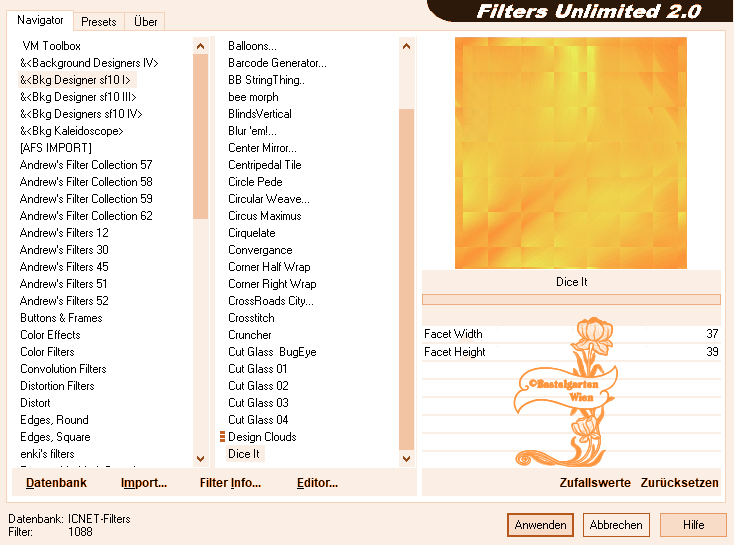Click Zurücksetzen to reset settings
This screenshot has height=545, width=734.
[x=679, y=483]
